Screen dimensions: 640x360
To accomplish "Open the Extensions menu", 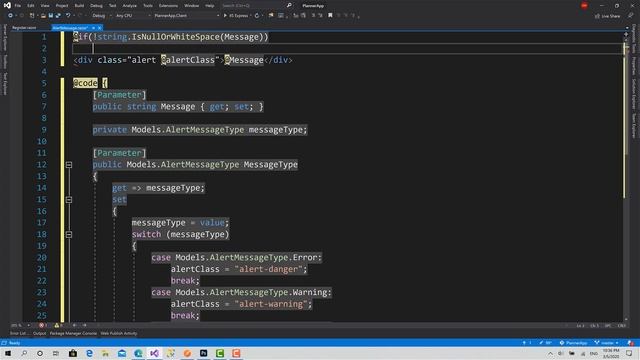I will click(x=168, y=6).
